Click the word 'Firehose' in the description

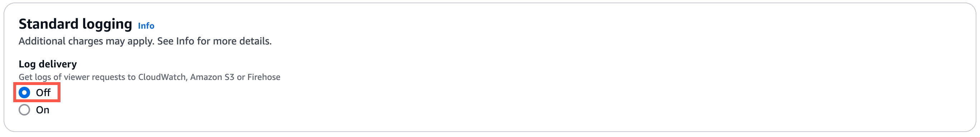click(x=264, y=77)
